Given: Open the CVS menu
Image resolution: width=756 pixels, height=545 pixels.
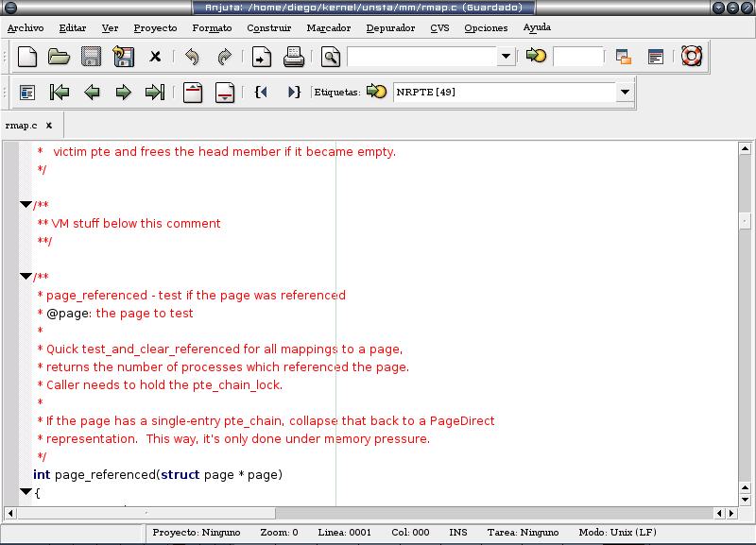Looking at the screenshot, I should (x=439, y=28).
